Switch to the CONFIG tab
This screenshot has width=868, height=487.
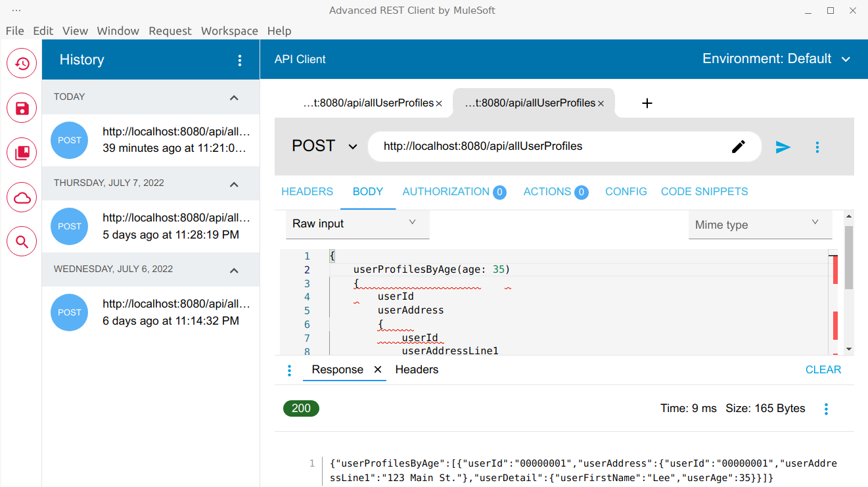pyautogui.click(x=626, y=192)
